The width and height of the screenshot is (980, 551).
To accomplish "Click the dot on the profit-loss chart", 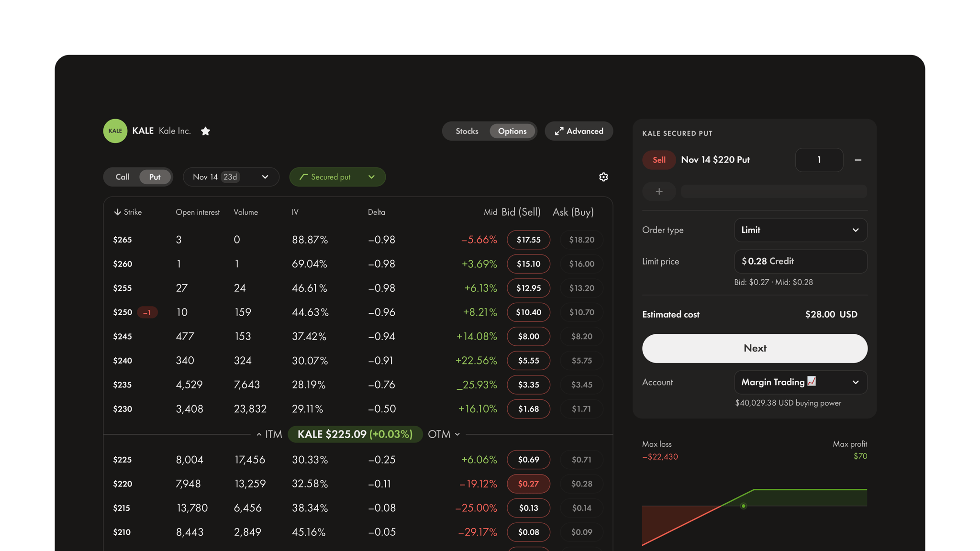I will (x=743, y=506).
